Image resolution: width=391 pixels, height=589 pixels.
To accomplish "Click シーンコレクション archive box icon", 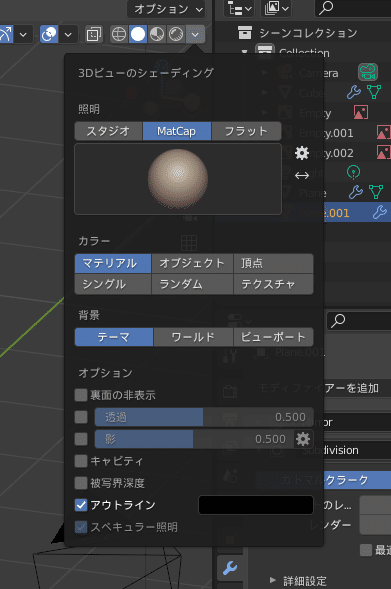I will point(245,33).
